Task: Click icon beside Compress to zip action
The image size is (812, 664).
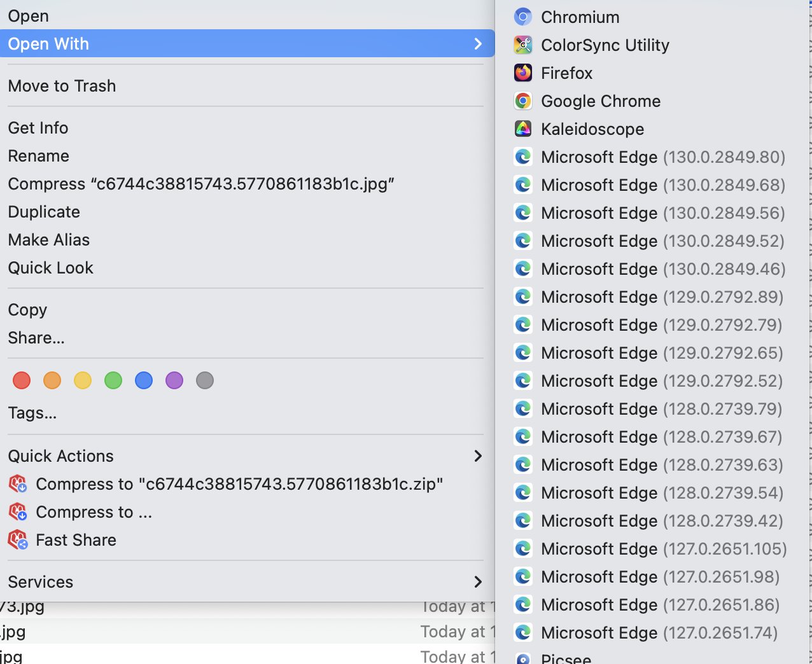Action: coord(18,484)
